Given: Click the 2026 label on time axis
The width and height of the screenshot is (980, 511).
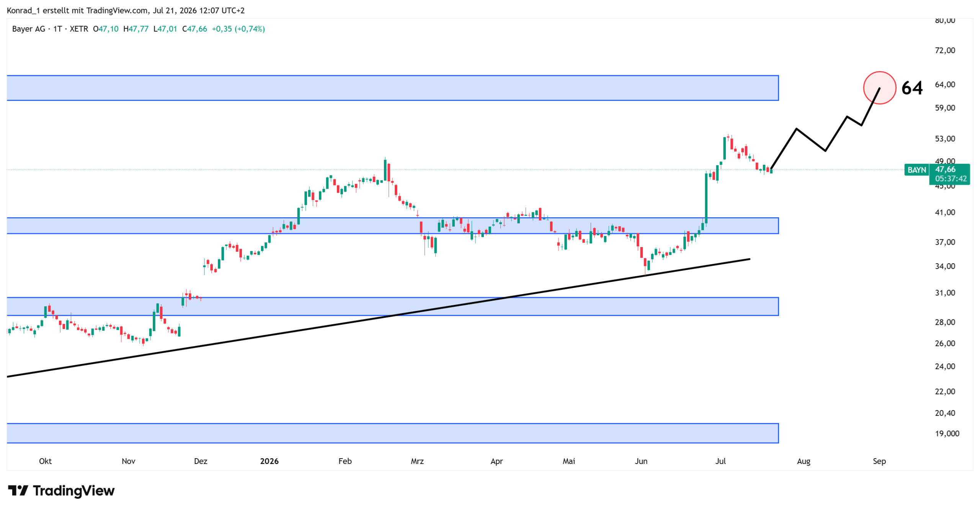Looking at the screenshot, I should point(269,462).
